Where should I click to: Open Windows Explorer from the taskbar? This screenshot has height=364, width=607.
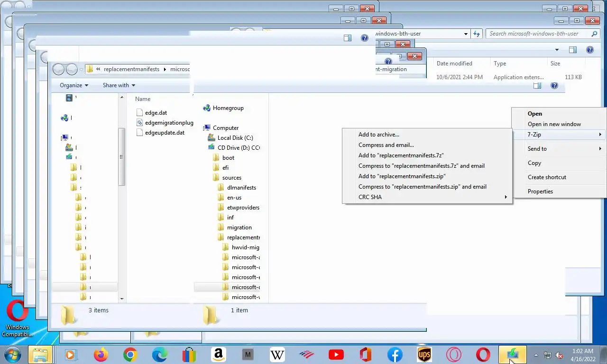[x=40, y=355]
